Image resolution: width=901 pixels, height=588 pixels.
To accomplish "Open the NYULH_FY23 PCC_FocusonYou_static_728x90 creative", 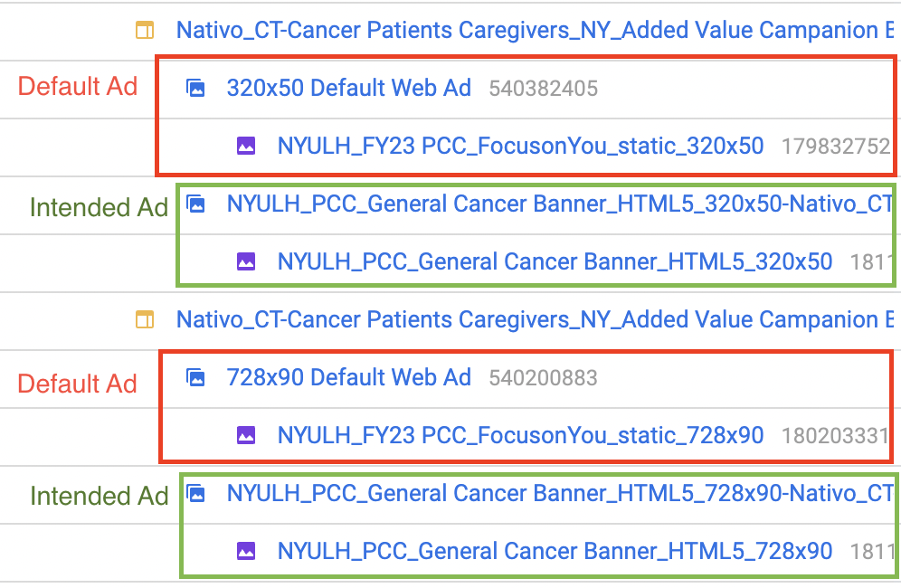I will pyautogui.click(x=520, y=435).
